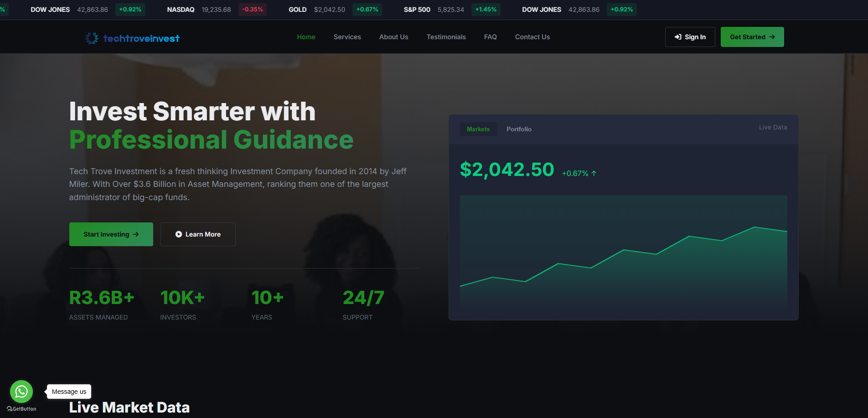Open WhatsApp chat bubble icon
Image resolution: width=868 pixels, height=418 pixels.
point(21,392)
